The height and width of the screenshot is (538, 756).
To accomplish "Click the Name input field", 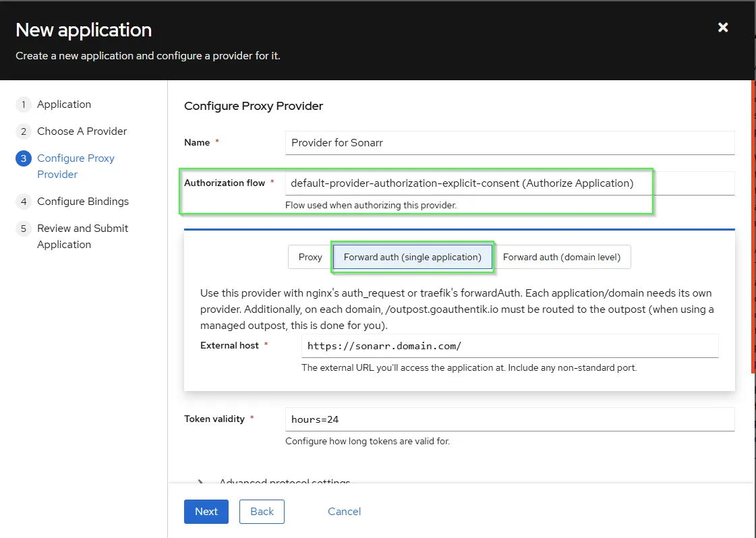I will (509, 143).
